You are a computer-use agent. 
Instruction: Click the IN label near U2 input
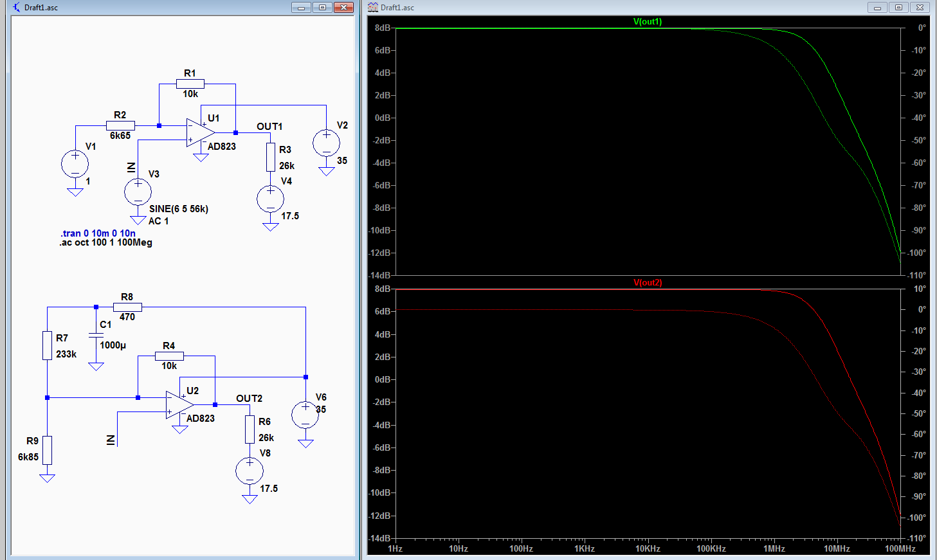point(111,440)
